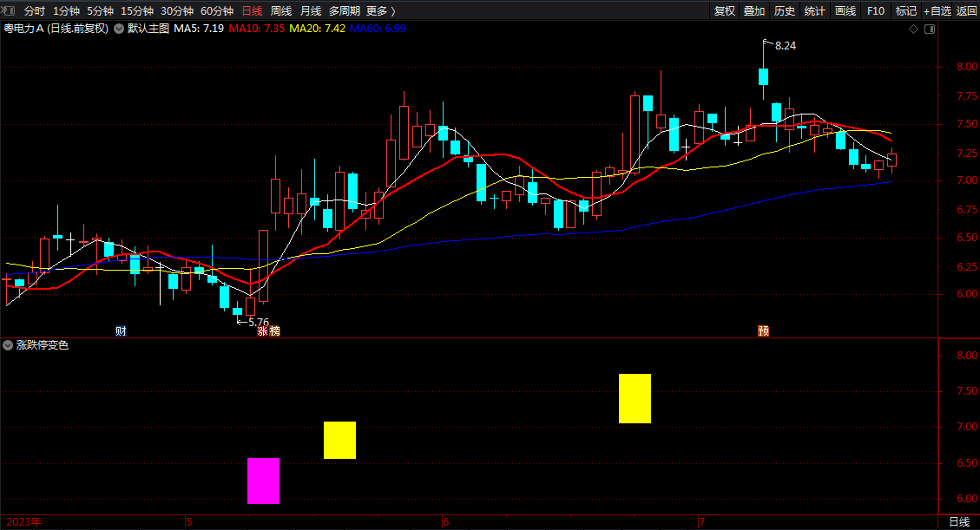This screenshot has width=980, height=530.
Task: Click the 叠加 overlay button
Action: pos(754,10)
